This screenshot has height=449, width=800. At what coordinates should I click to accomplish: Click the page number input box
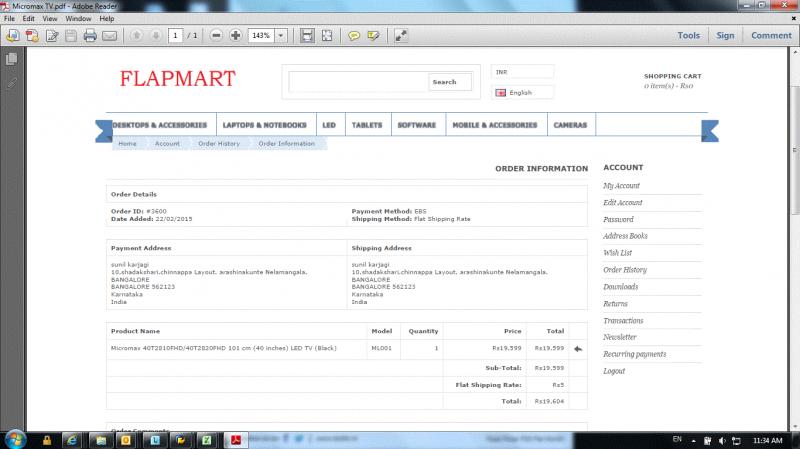click(x=175, y=35)
